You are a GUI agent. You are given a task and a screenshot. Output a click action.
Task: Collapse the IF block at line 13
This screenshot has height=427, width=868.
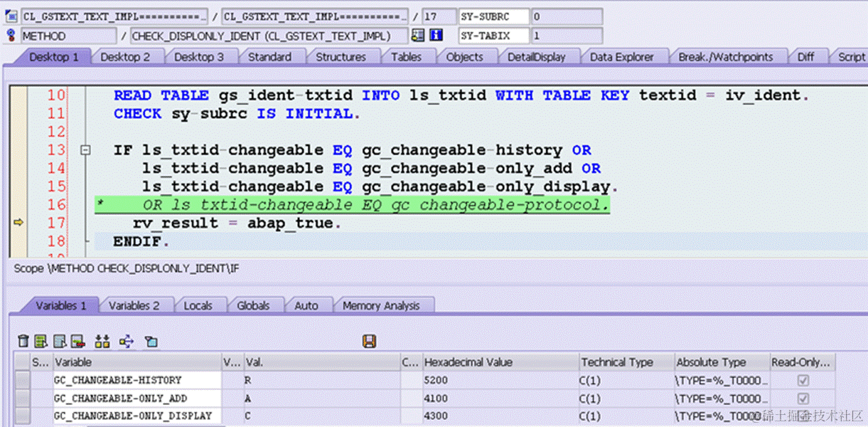[x=85, y=150]
